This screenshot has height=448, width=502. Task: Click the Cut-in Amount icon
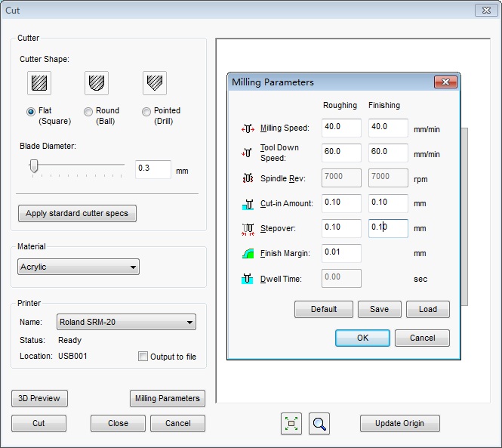tap(248, 204)
